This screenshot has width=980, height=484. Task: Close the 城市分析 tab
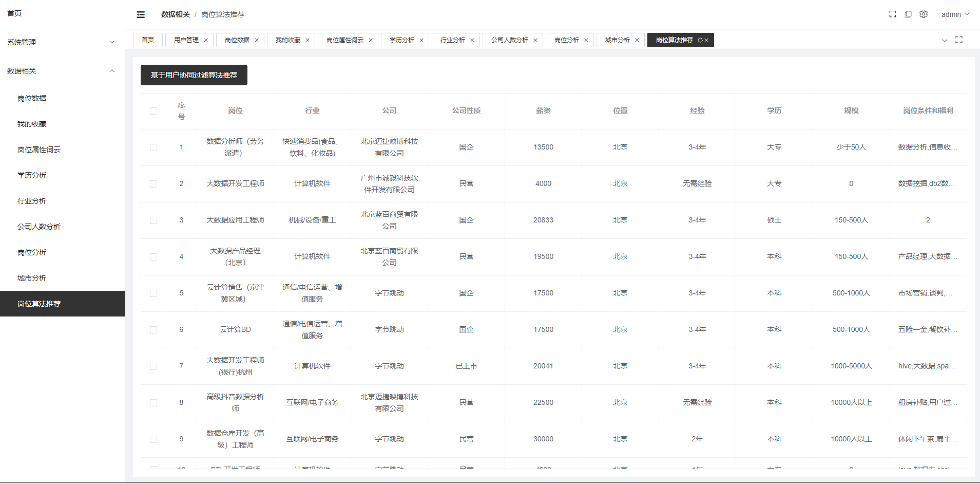[x=637, y=40]
